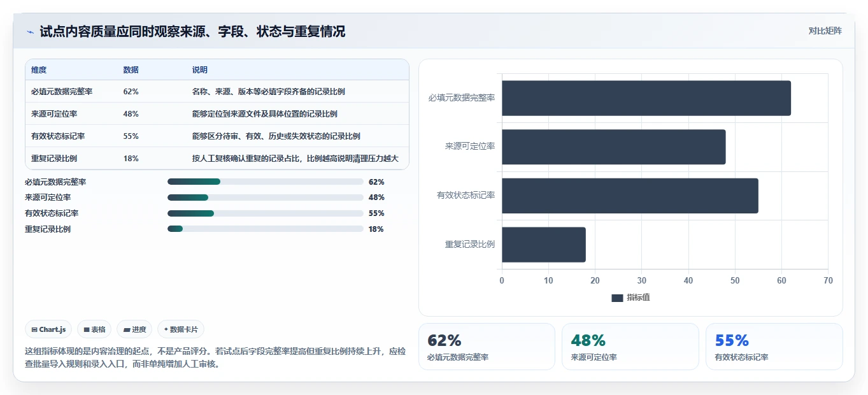868x395 pixels.
Task: Click the 18% value in the table
Action: (131, 159)
